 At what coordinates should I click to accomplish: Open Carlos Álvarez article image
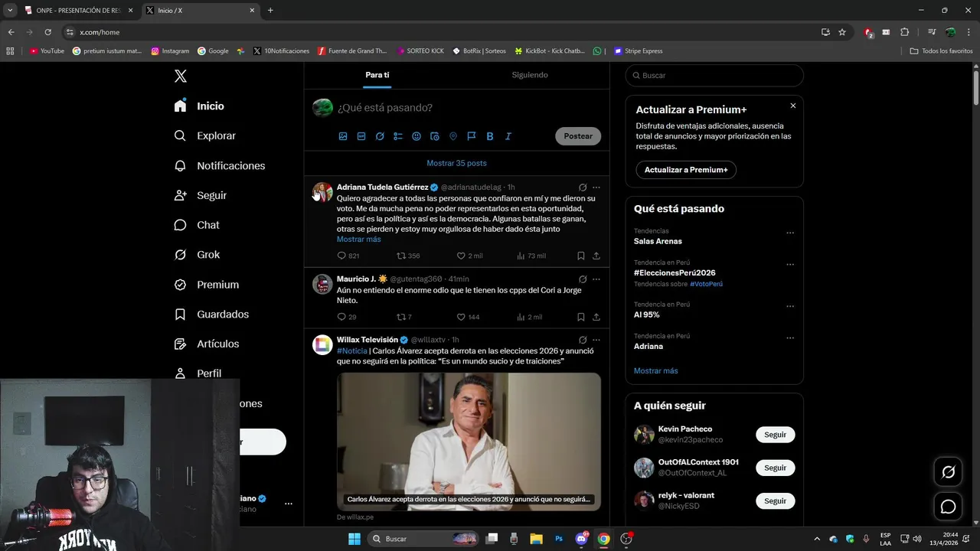point(469,442)
